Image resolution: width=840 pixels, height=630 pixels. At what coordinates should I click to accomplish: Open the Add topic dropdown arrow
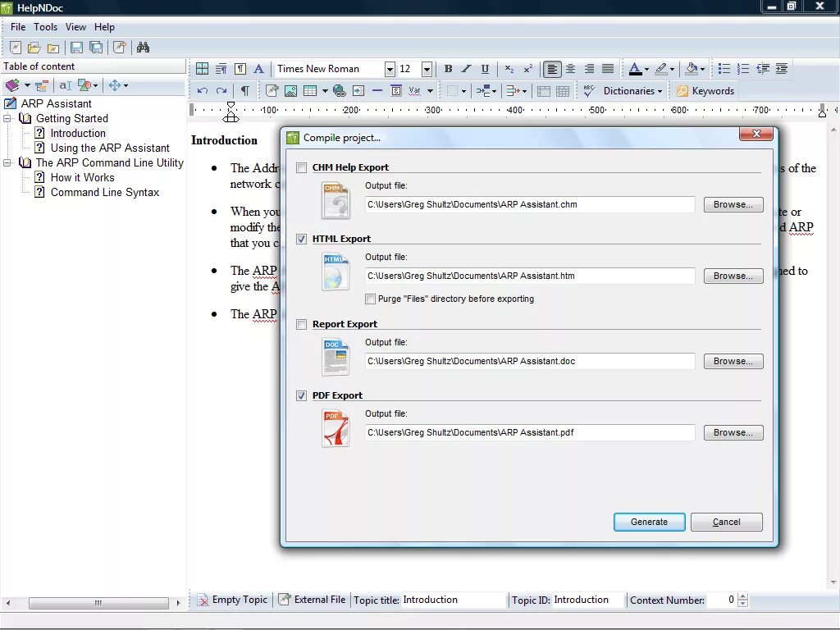coord(27,85)
